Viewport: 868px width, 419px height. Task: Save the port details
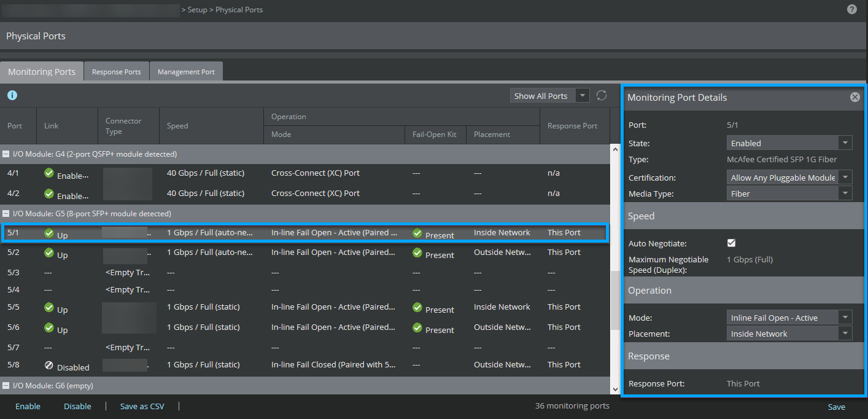click(836, 407)
